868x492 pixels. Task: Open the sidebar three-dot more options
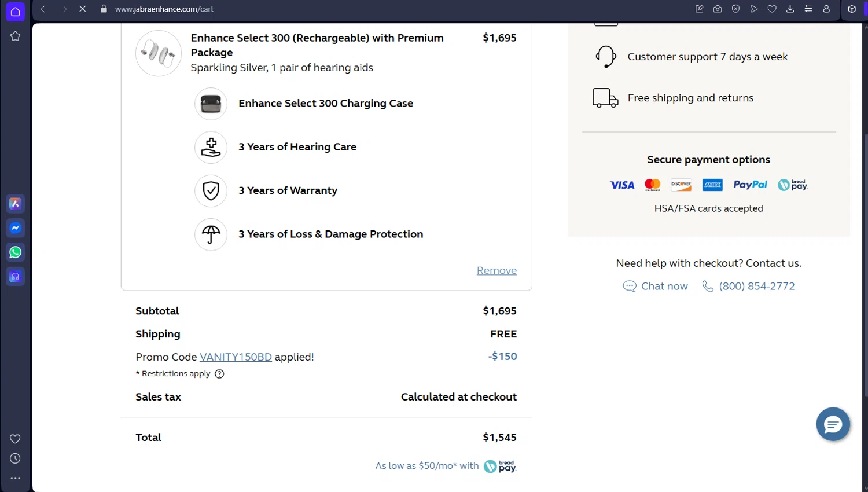[15, 478]
